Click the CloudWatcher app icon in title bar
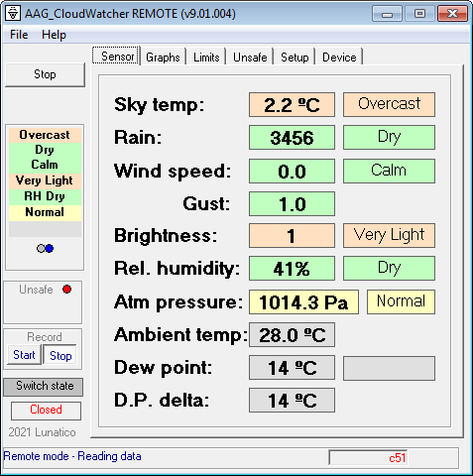Image resolution: width=473 pixels, height=476 pixels. [13, 14]
